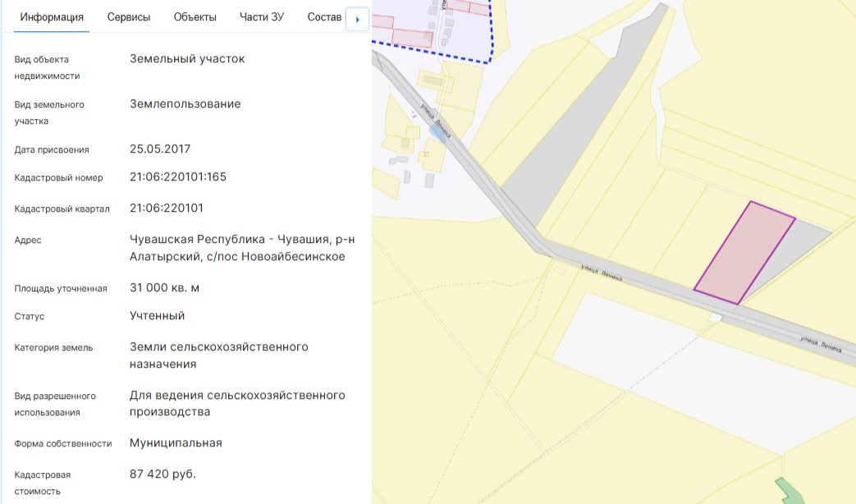
Task: Click the Площадь уточненная label
Action: [x=61, y=288]
